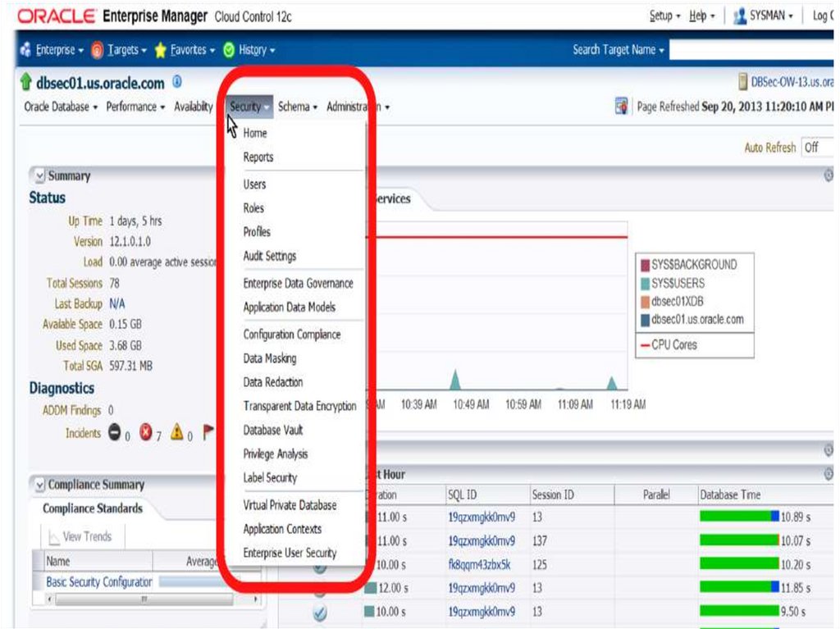Image resolution: width=840 pixels, height=629 pixels.
Task: Click the escalated incidents flag icon
Action: pyautogui.click(x=208, y=432)
